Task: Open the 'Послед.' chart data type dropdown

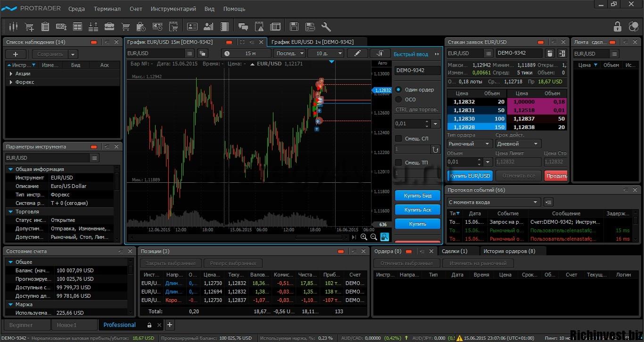Action: click(289, 53)
